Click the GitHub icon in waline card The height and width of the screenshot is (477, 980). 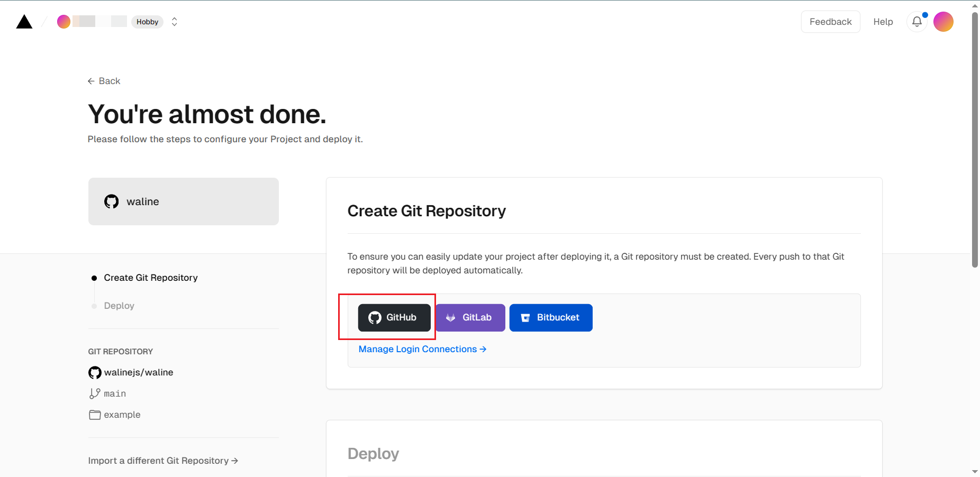pos(112,201)
